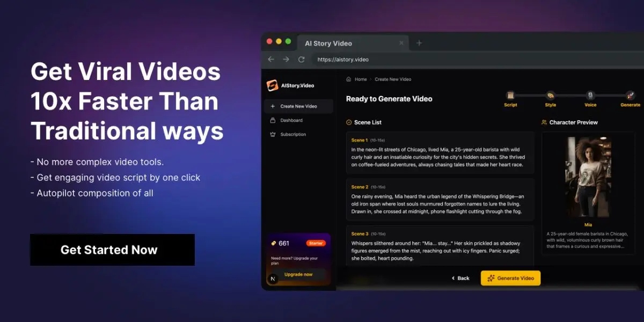The image size is (644, 322).
Task: Click the Character Preview people icon
Action: (x=544, y=122)
